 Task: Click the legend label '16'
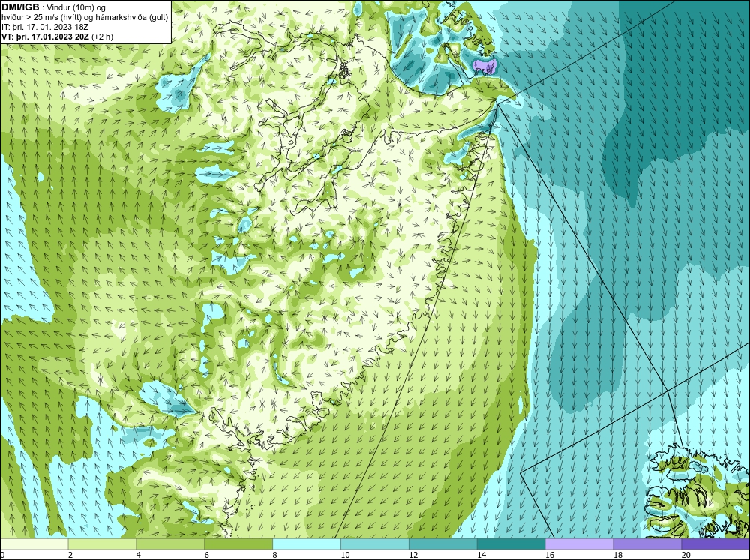(550, 555)
